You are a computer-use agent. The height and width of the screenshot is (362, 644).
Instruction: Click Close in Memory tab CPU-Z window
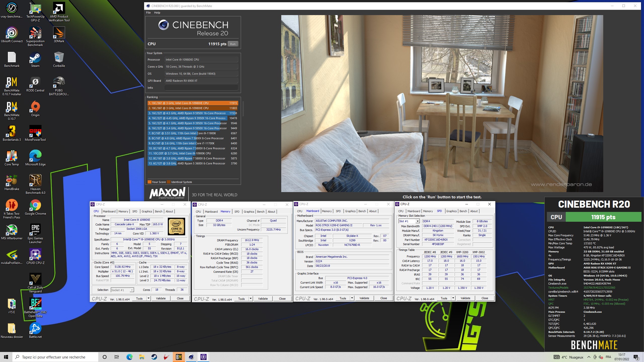[282, 299]
